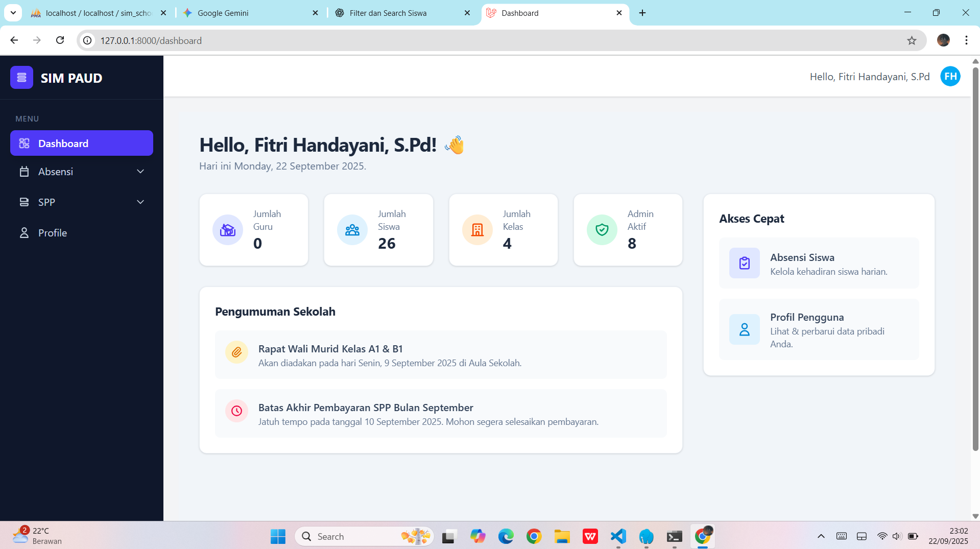This screenshot has width=980, height=549.
Task: Click the clock icon on SPP announcement
Action: (236, 411)
